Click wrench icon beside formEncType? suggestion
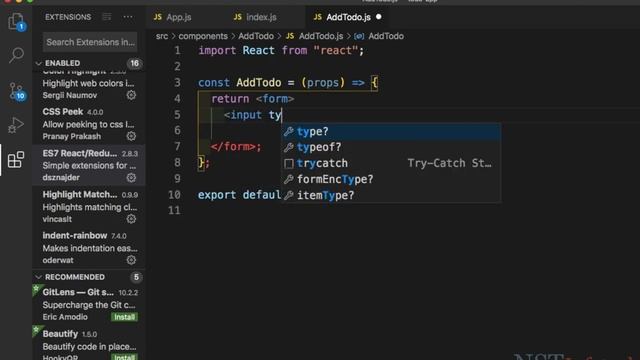The image size is (640, 360). pyautogui.click(x=289, y=179)
